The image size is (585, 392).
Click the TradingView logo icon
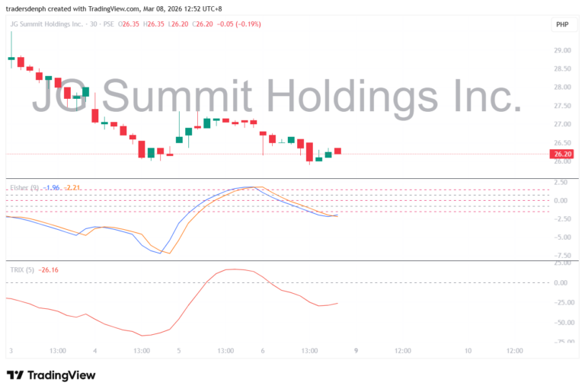[15, 374]
